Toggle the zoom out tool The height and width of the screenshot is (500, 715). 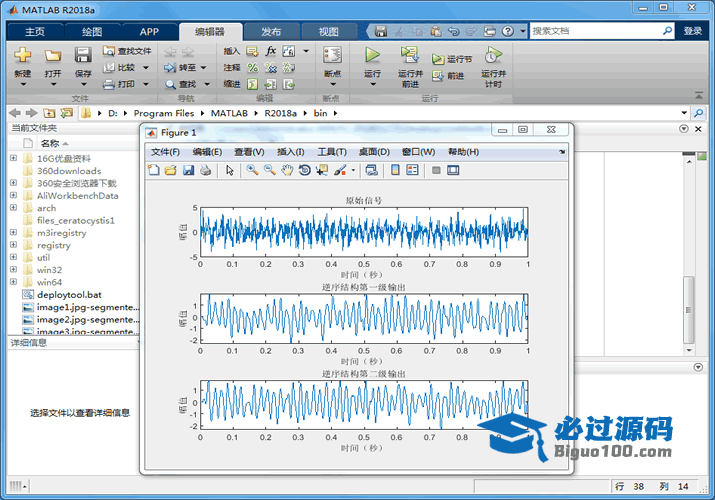click(x=270, y=170)
